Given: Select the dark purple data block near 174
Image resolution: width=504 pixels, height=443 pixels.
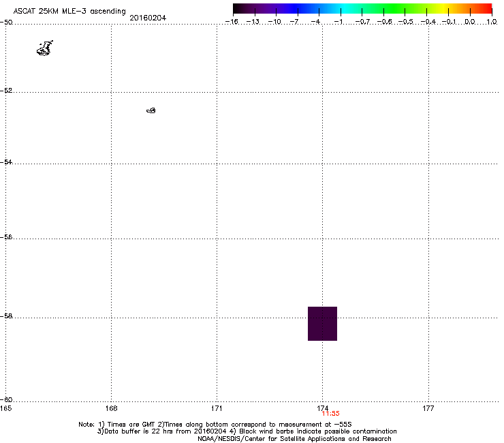Looking at the screenshot, I should tap(322, 324).
